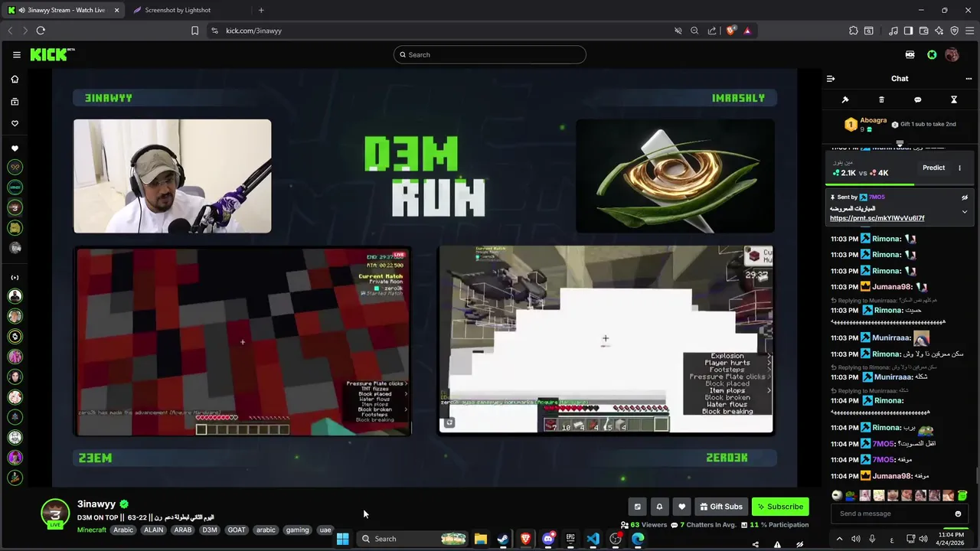Open Brave Rewards triangle icon

coord(747,31)
